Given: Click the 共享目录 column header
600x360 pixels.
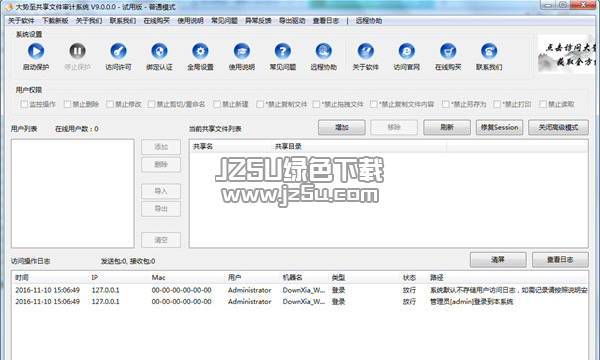Looking at the screenshot, I should pyautogui.click(x=359, y=147).
